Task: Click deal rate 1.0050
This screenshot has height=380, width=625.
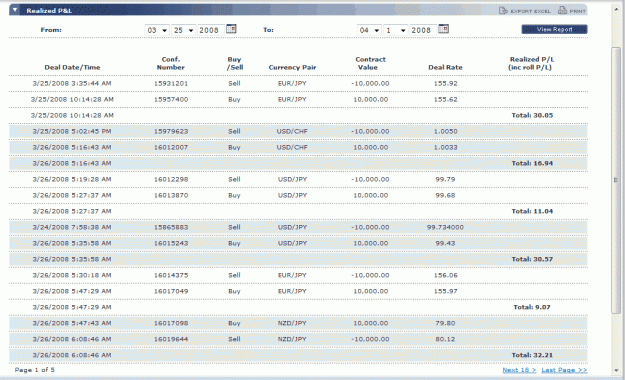Action: click(445, 131)
